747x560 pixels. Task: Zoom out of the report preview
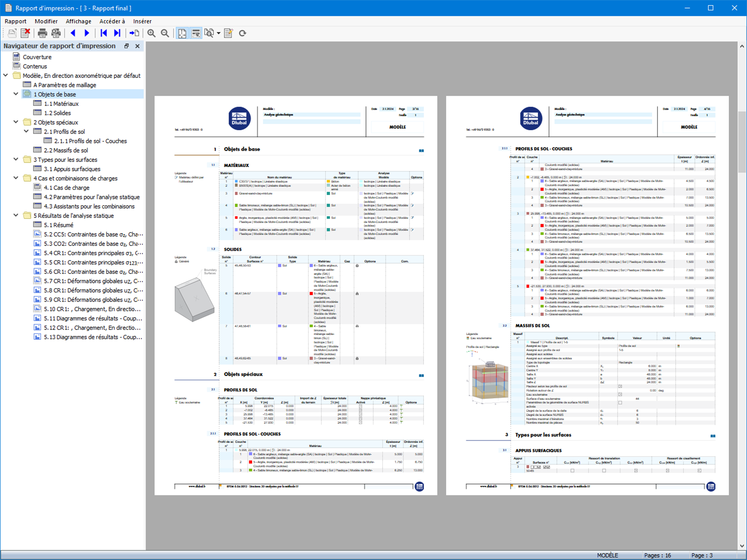(165, 33)
